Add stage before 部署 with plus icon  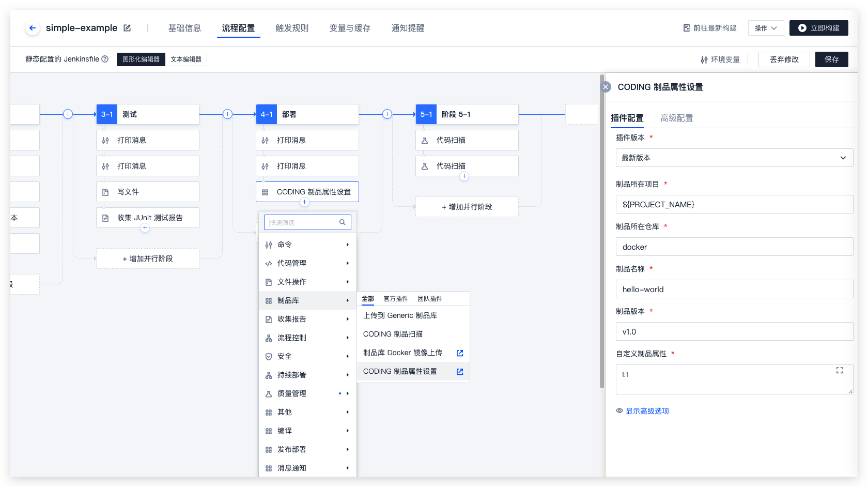[x=227, y=114]
